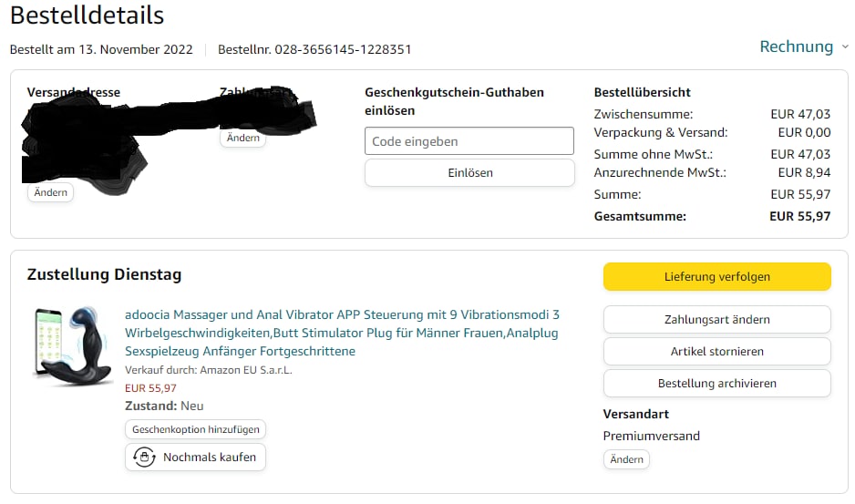Click Ändern under Versandart Premiumversand
The width and height of the screenshot is (855, 504).
[626, 459]
